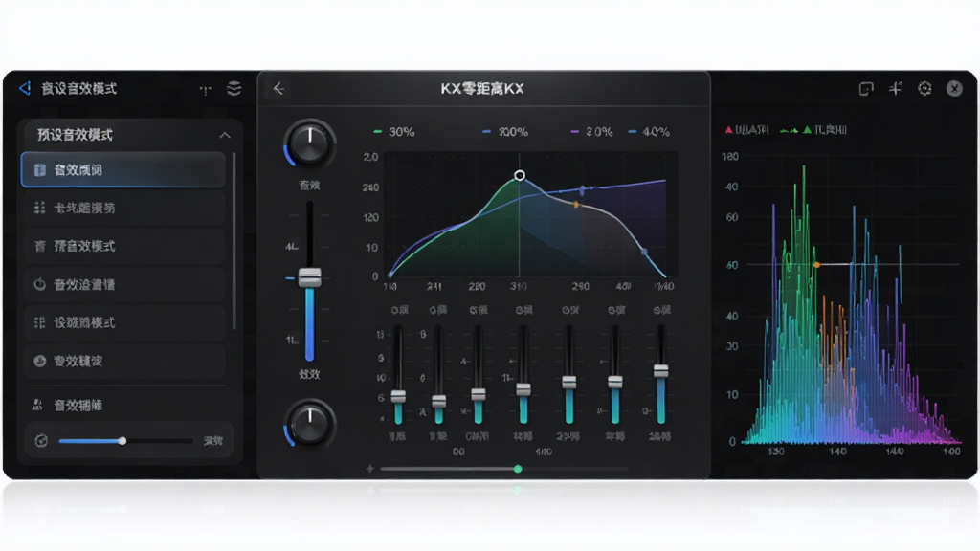Toggle the blue 40% curve legend entry
This screenshot has width=980, height=551.
click(649, 132)
